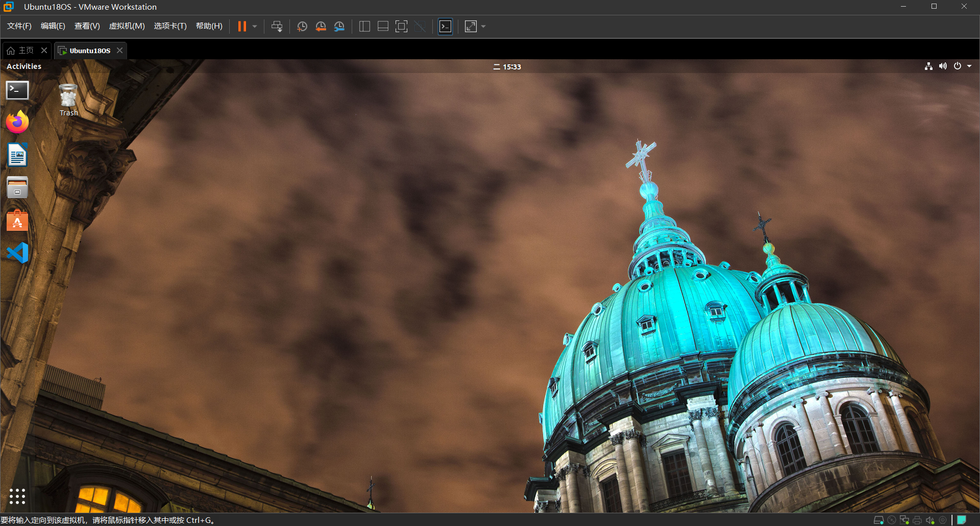The width and height of the screenshot is (980, 526).
Task: Show the applications grid
Action: click(17, 496)
